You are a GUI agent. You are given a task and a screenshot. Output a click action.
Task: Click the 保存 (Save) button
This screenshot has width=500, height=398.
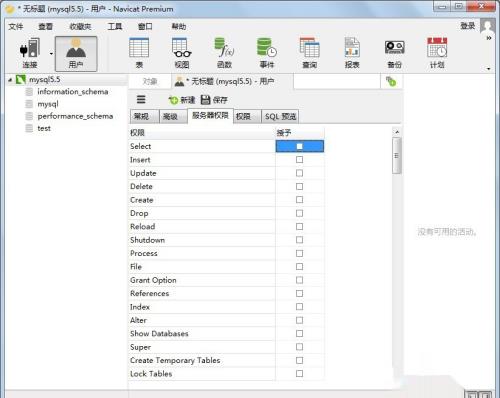214,100
